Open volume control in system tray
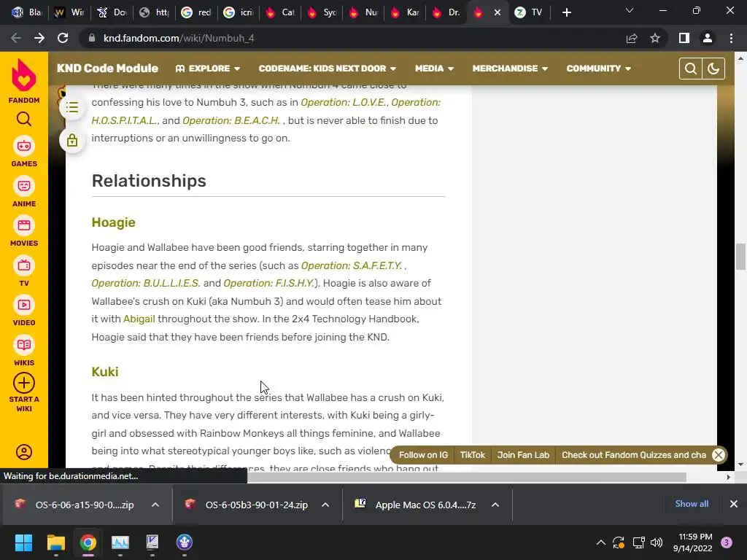747x560 pixels. click(657, 542)
